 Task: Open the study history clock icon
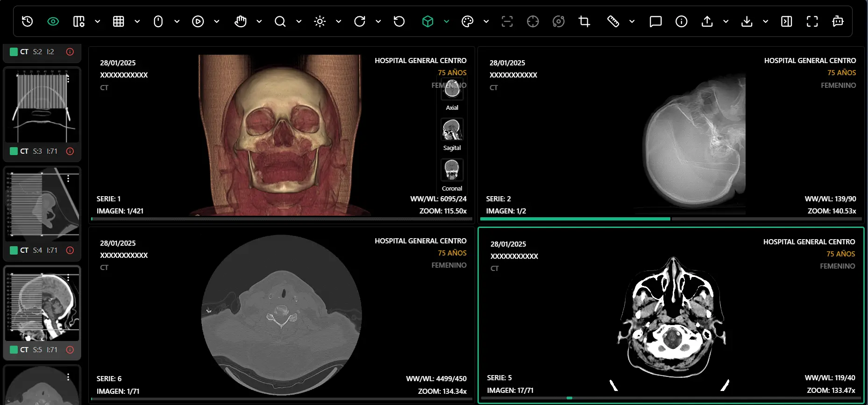tap(28, 21)
